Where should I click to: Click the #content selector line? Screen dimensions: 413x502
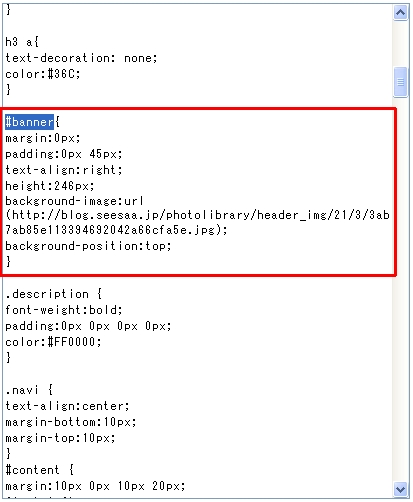tap(40, 470)
